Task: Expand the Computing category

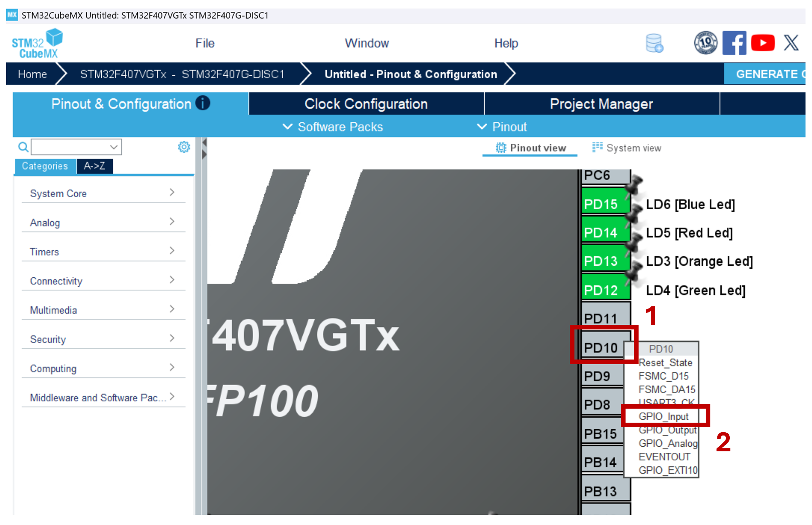Action: [103, 368]
